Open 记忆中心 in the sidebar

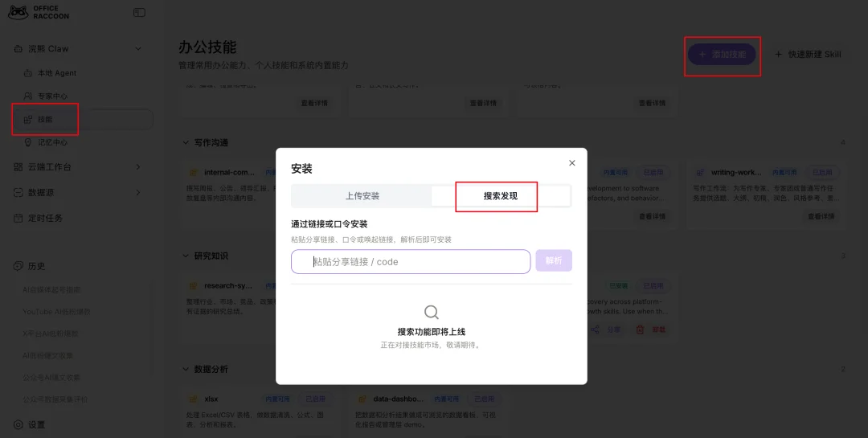coord(52,142)
